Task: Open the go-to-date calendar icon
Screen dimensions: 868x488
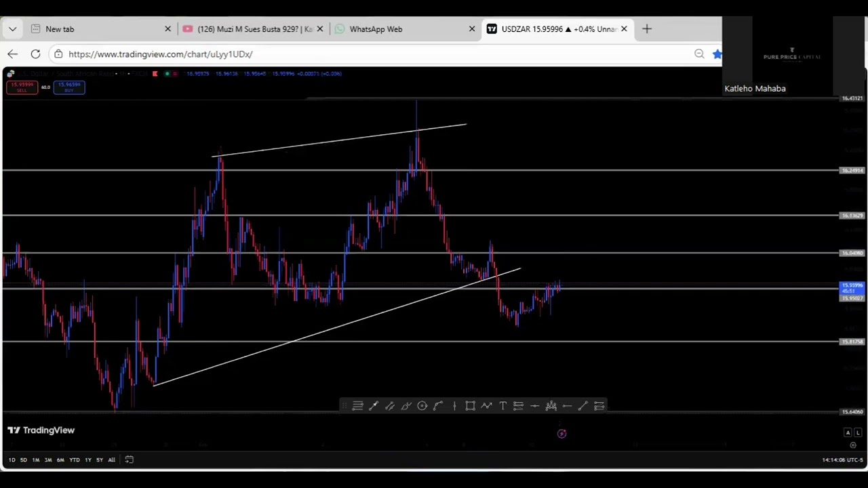Action: click(x=129, y=460)
